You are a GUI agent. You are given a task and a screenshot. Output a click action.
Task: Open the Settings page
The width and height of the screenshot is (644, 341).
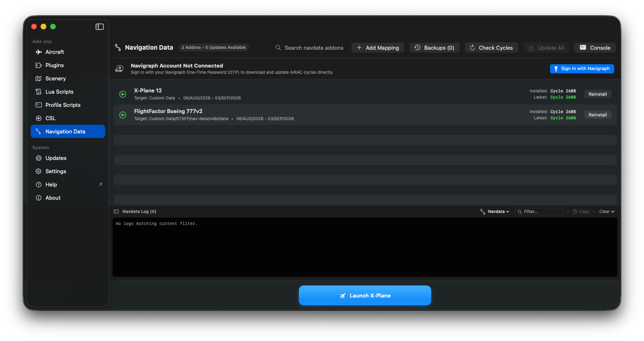pos(68,171)
